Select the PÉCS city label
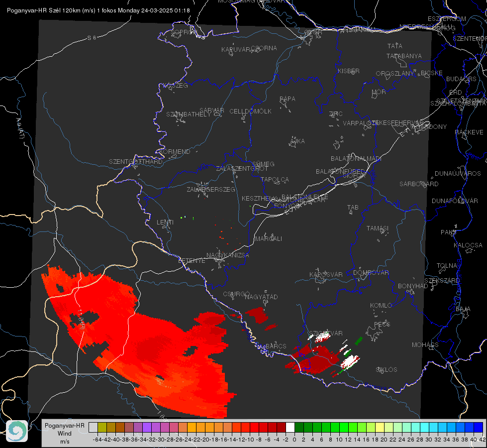The width and height of the screenshot is (487, 448). point(382,324)
